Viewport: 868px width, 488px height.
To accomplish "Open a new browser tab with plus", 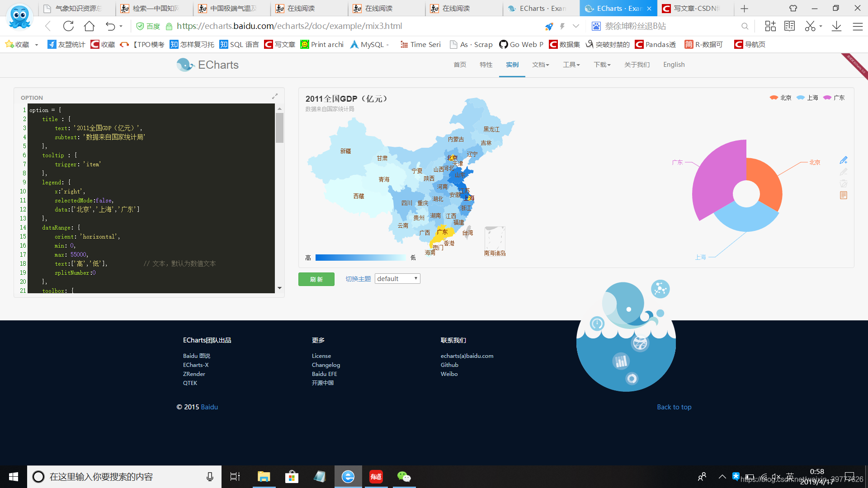I will [x=745, y=8].
